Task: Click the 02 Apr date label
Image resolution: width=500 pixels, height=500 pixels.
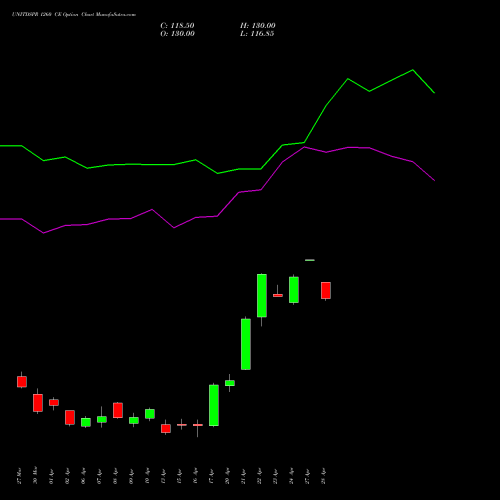Action: coord(67,476)
